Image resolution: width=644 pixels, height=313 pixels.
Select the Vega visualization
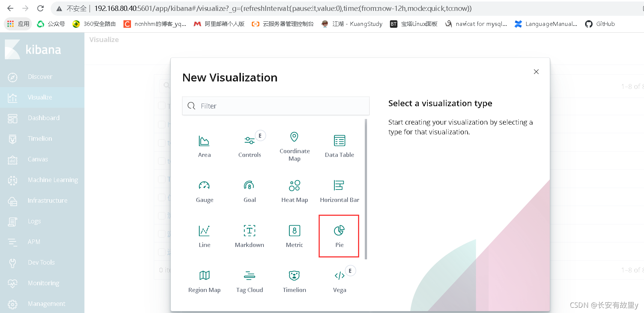(x=340, y=281)
